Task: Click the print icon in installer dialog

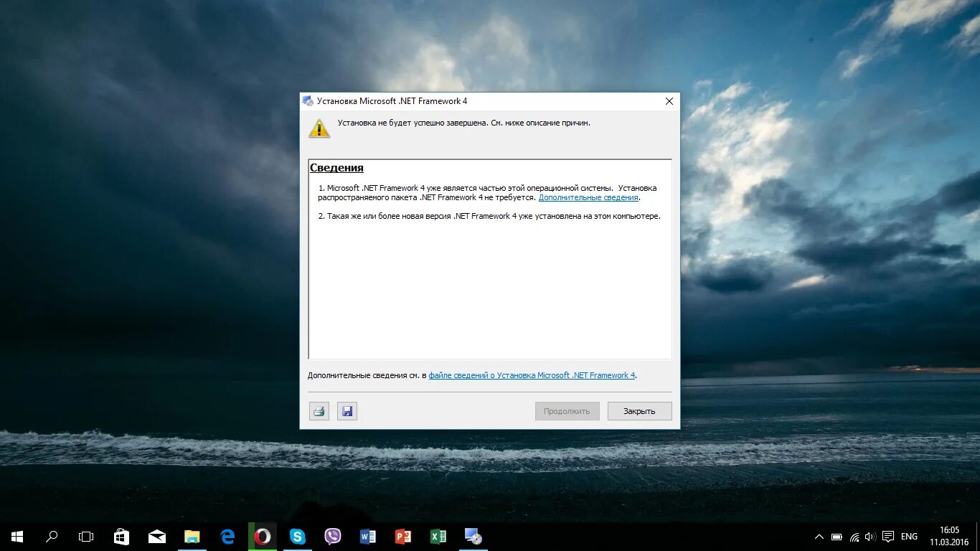Action: pyautogui.click(x=319, y=411)
